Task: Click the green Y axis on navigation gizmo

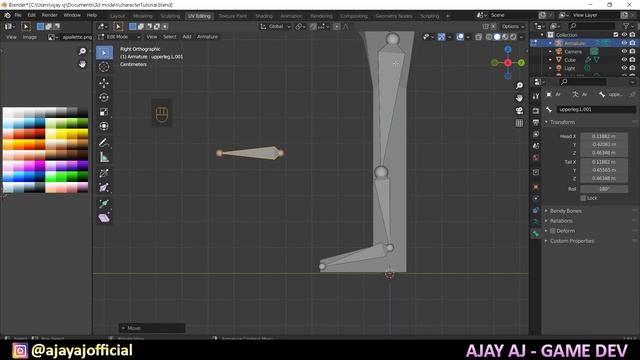Action: coord(521,62)
